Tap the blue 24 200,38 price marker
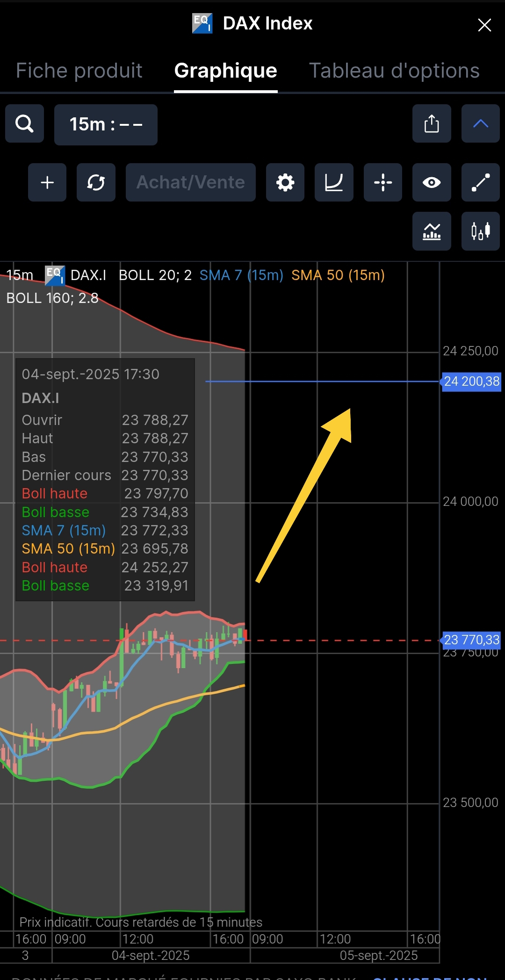This screenshot has height=980, width=505. 472,382
